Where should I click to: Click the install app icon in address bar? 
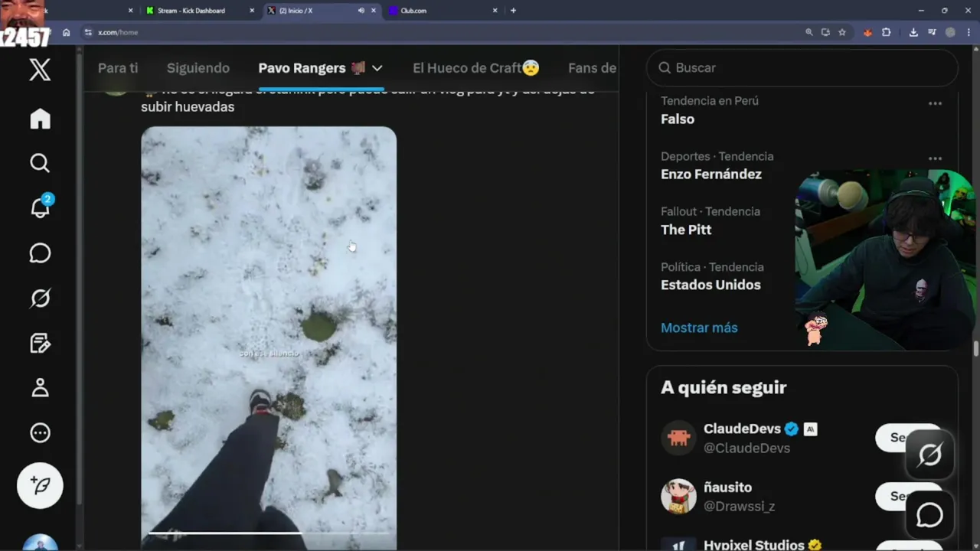click(x=825, y=32)
